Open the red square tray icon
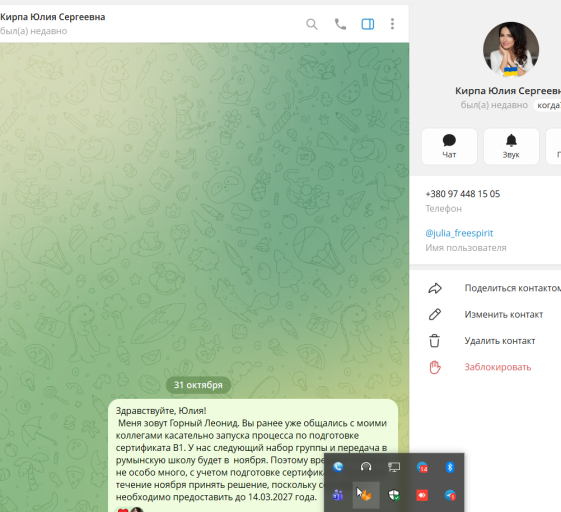The width and height of the screenshot is (561, 512). point(422,495)
